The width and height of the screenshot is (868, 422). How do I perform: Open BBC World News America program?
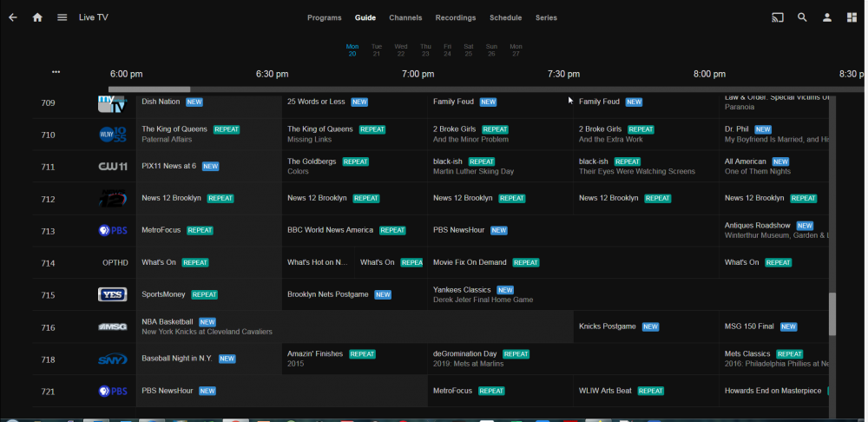354,230
